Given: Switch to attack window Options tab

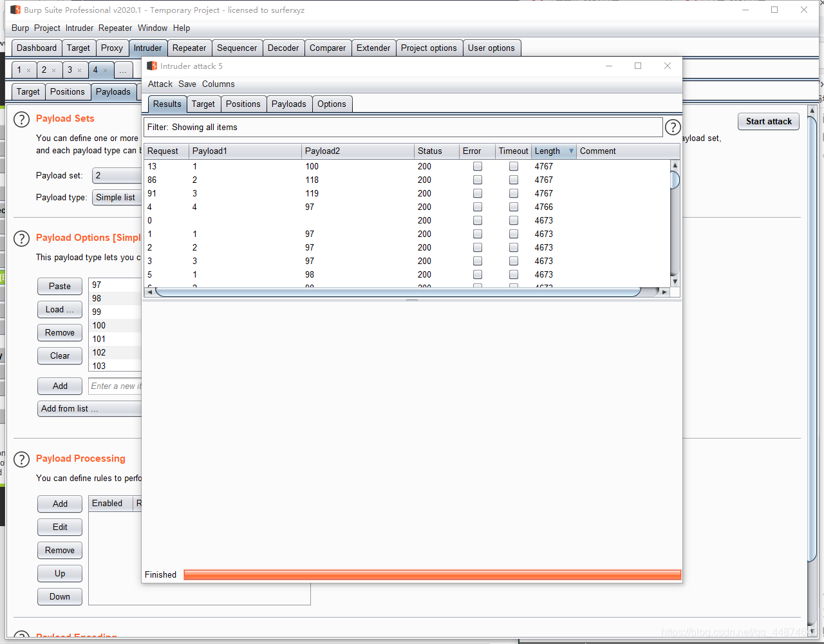Looking at the screenshot, I should click(332, 104).
